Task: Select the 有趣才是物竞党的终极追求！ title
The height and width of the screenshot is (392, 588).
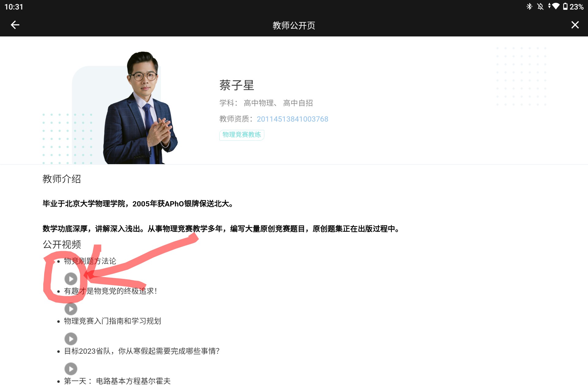Action: click(x=111, y=291)
